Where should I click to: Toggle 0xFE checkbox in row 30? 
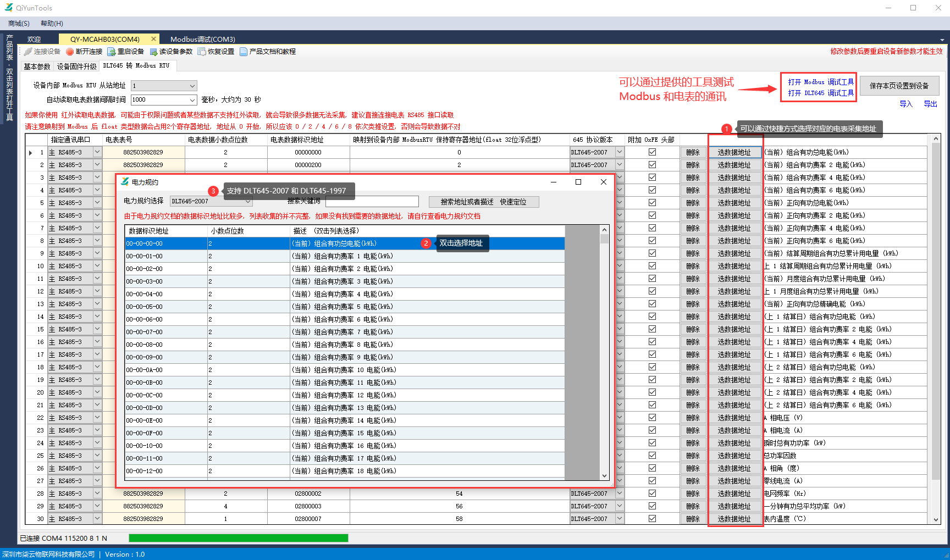[x=652, y=519]
